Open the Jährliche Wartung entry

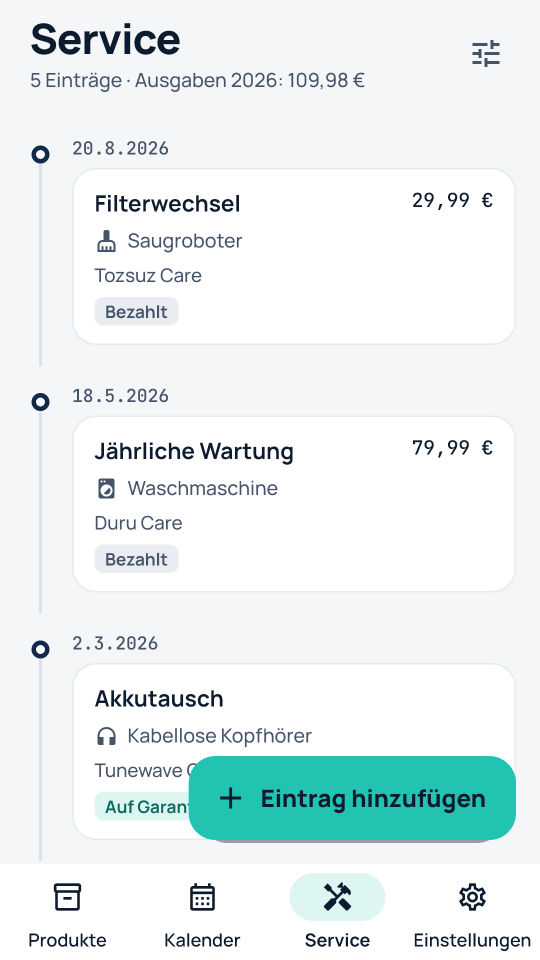294,504
